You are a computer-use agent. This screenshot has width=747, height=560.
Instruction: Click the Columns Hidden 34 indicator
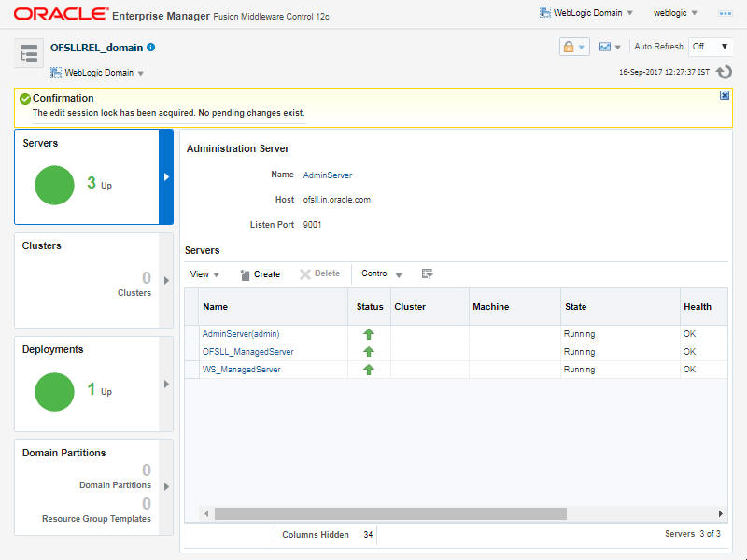pyautogui.click(x=328, y=534)
